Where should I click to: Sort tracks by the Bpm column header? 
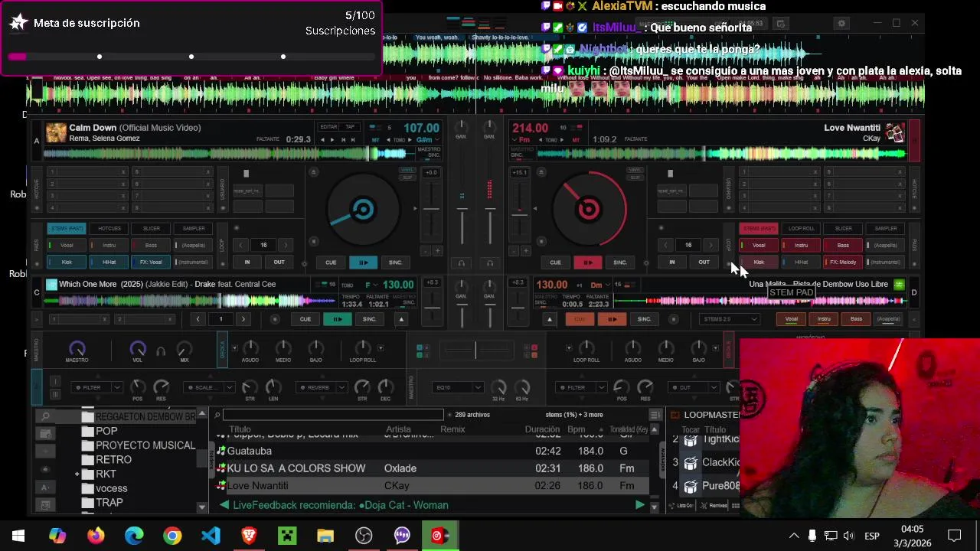click(x=576, y=429)
